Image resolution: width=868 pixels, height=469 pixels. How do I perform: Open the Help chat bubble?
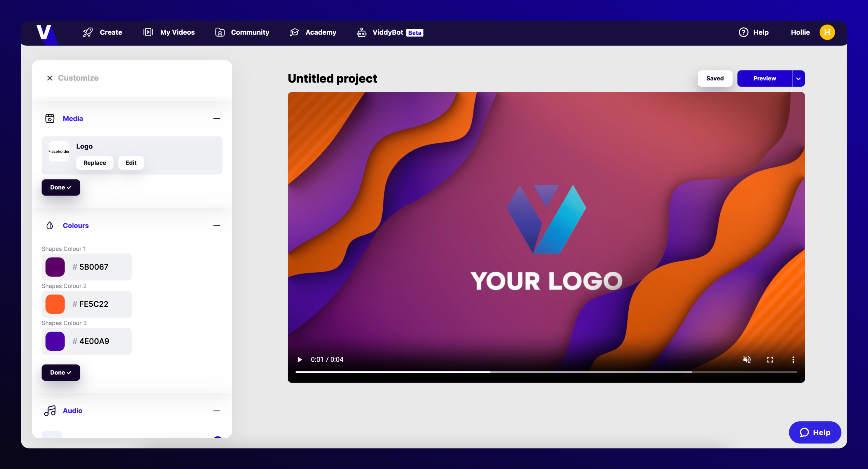[x=814, y=432]
